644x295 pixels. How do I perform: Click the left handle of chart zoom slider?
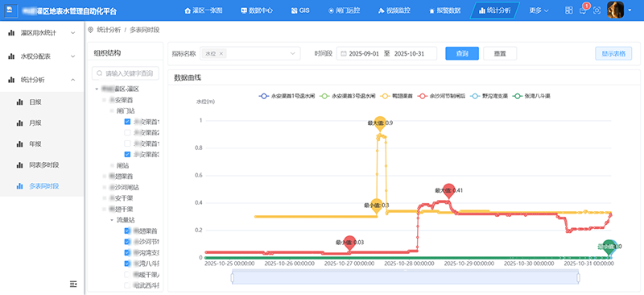coord(232,278)
